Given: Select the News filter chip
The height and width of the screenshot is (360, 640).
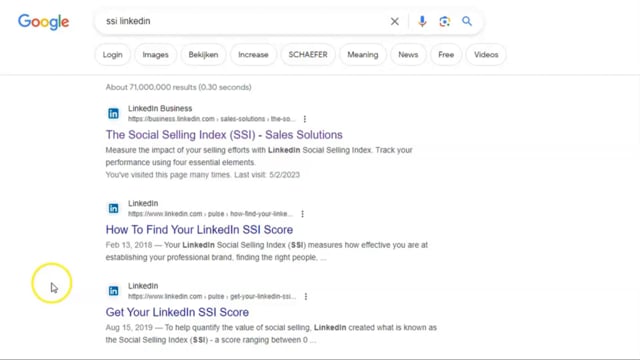Looking at the screenshot, I should click(408, 54).
